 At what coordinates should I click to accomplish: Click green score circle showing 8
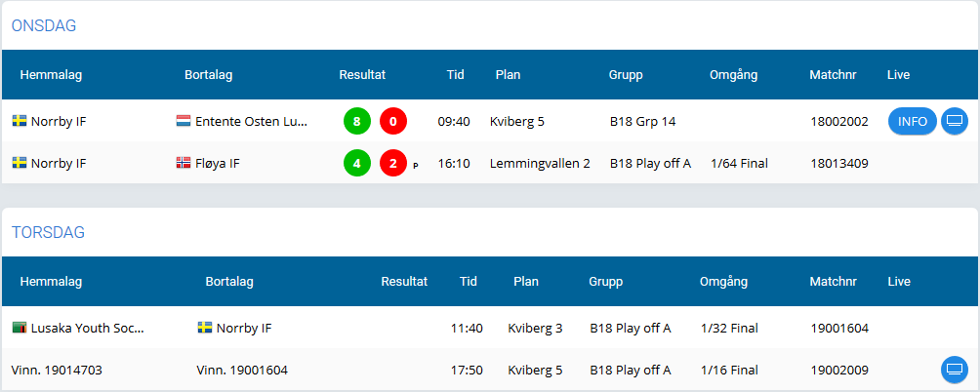[x=357, y=121]
